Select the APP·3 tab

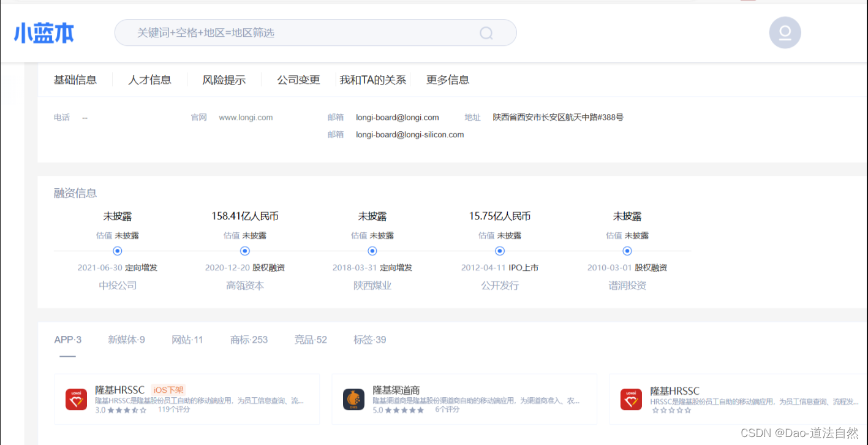click(68, 340)
